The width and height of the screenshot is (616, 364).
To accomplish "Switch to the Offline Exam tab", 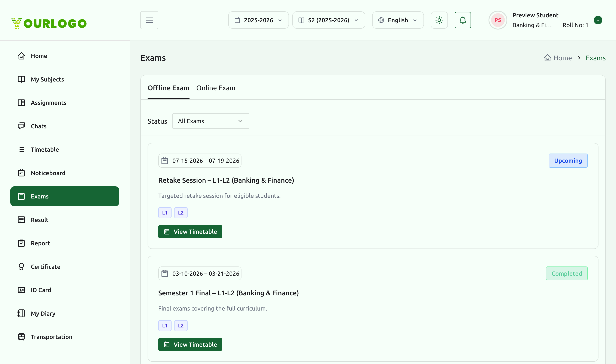I will tap(168, 88).
